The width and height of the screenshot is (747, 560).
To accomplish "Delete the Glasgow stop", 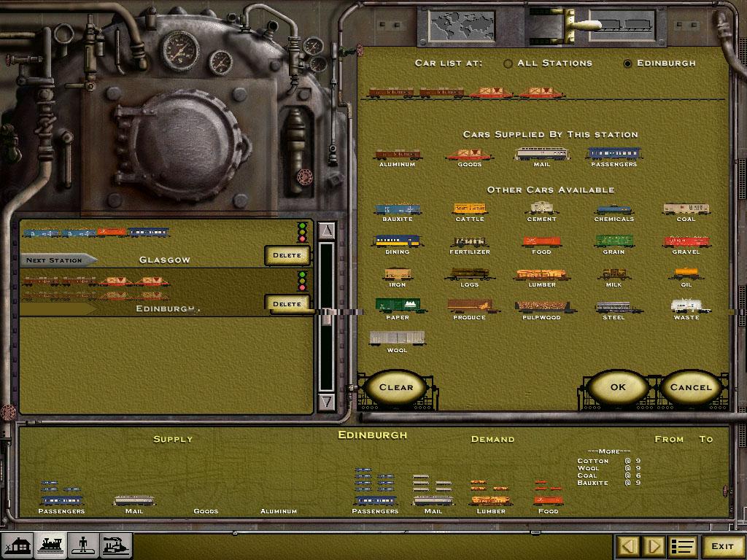I will [x=287, y=255].
